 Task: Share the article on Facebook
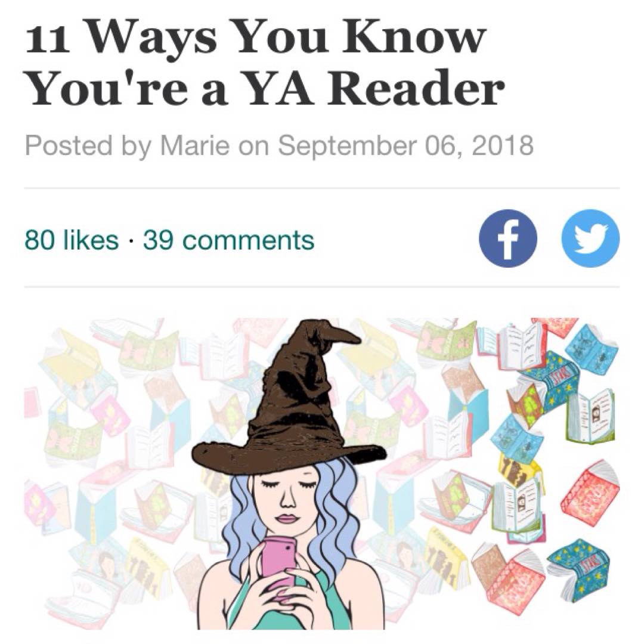(x=507, y=239)
